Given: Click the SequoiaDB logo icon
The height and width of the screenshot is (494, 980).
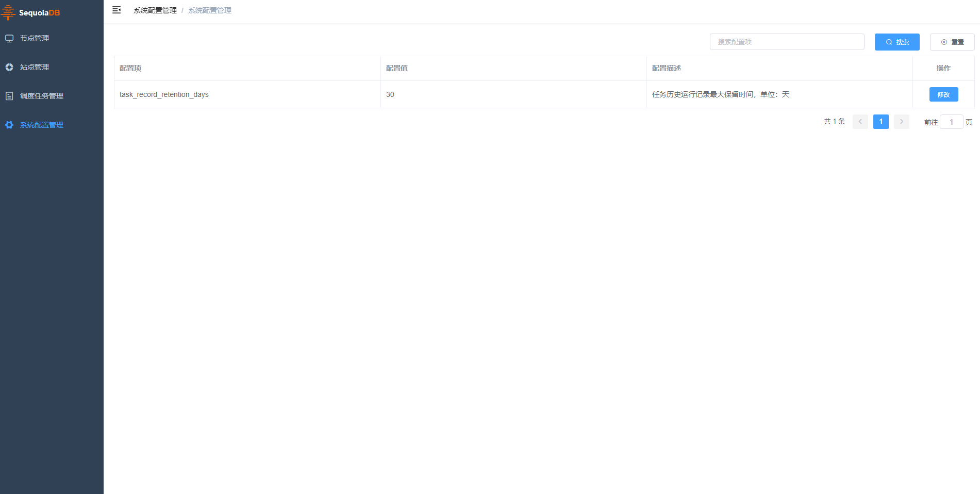Looking at the screenshot, I should tap(8, 12).
